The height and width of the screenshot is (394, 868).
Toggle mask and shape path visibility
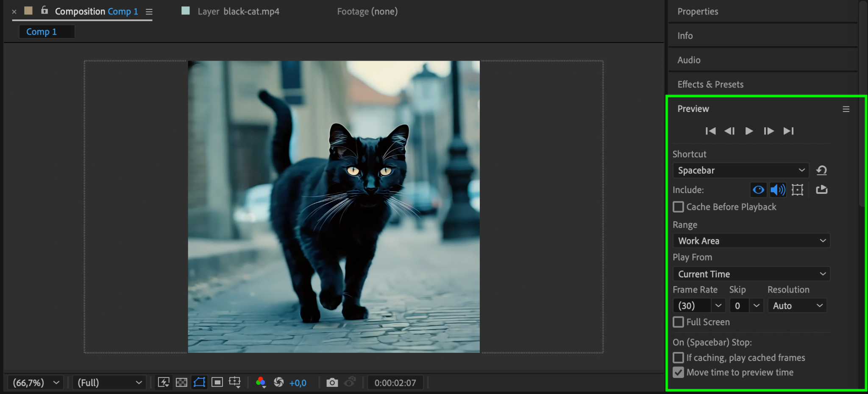pos(199,383)
